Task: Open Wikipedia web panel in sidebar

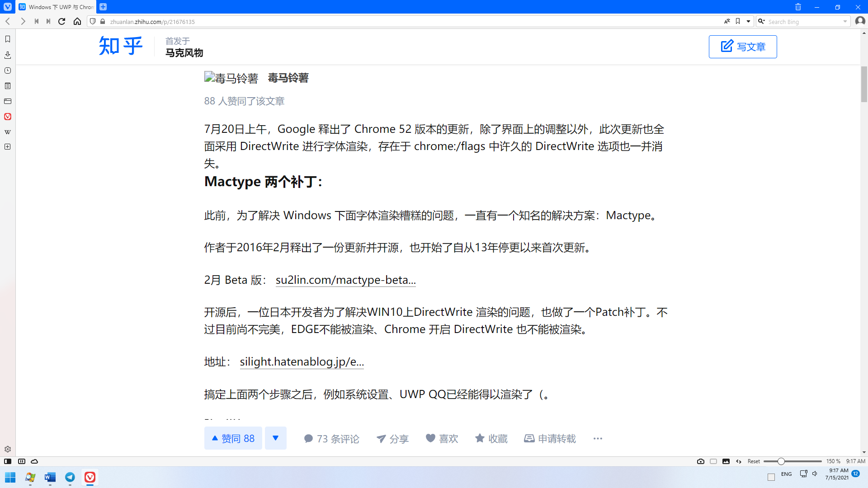Action: (8, 132)
